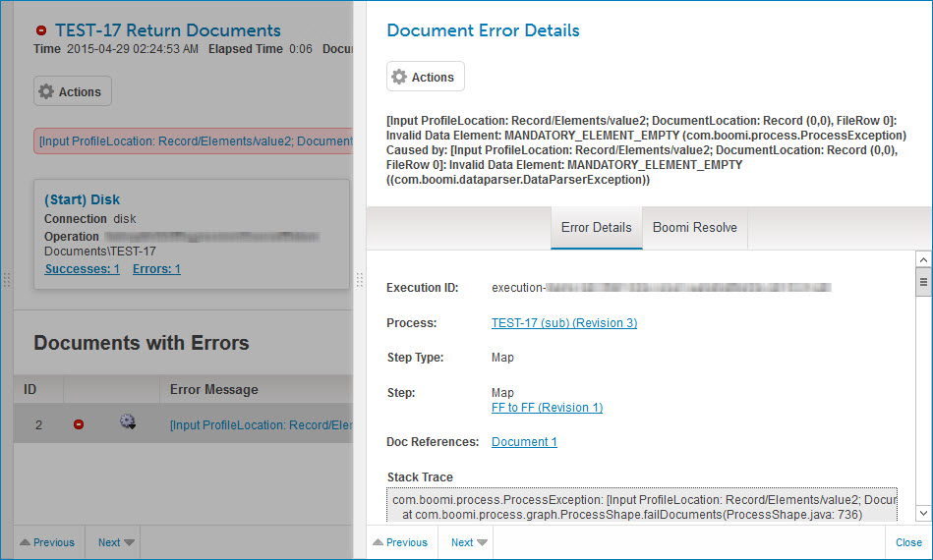Click Next in the error details footer
The image size is (933, 560).
(468, 542)
